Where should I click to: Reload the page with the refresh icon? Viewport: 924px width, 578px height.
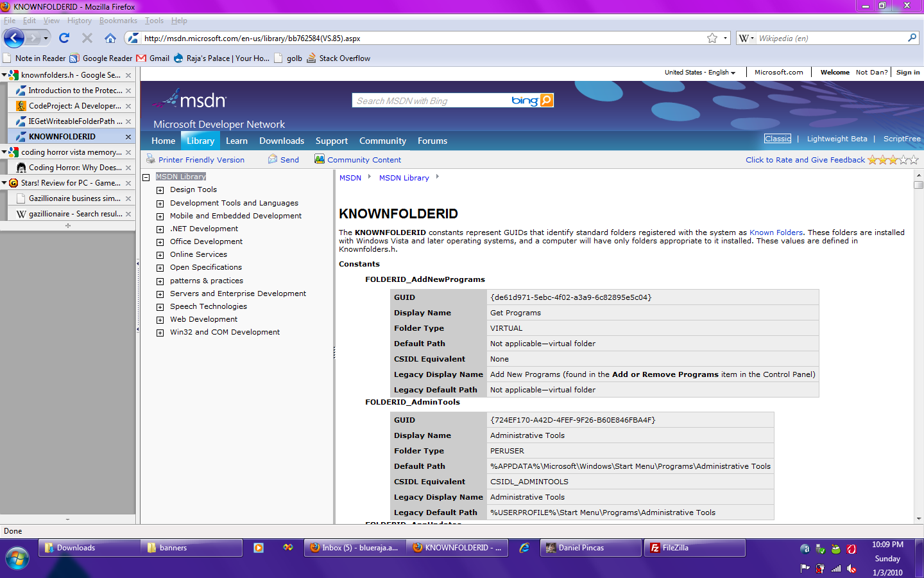pyautogui.click(x=64, y=38)
